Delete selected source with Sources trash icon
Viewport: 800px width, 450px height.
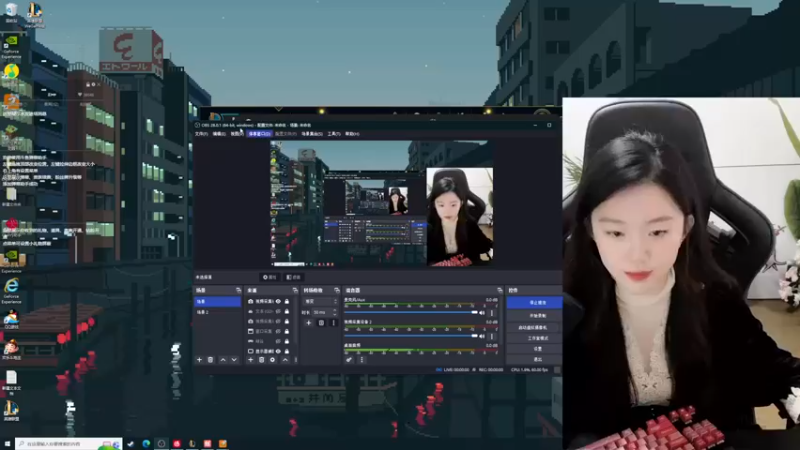coord(261,360)
